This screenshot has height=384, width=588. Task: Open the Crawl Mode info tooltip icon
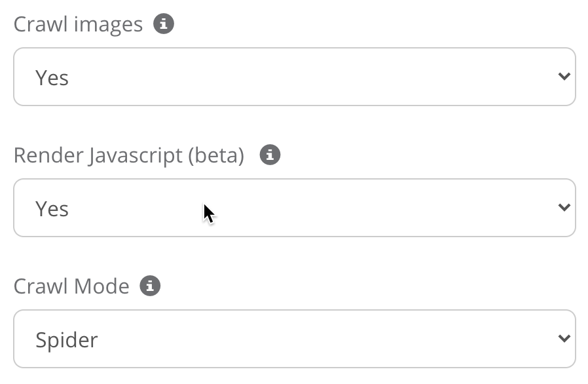click(150, 286)
